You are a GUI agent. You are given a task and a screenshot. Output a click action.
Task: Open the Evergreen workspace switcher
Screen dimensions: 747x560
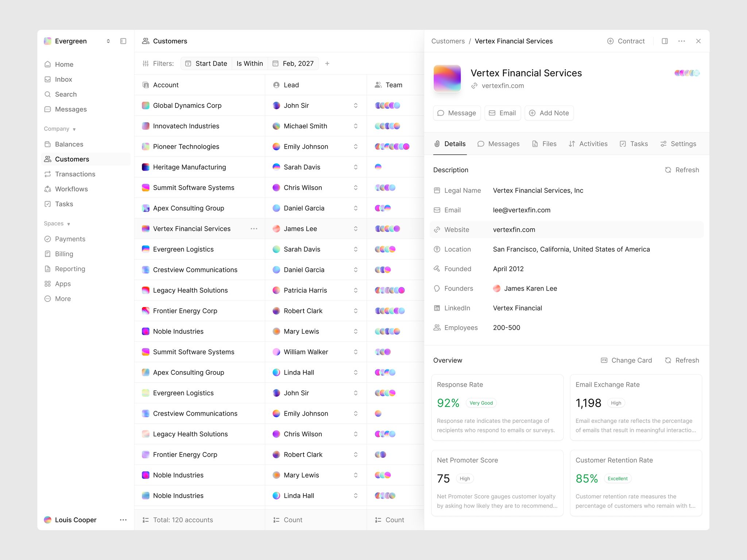(77, 41)
